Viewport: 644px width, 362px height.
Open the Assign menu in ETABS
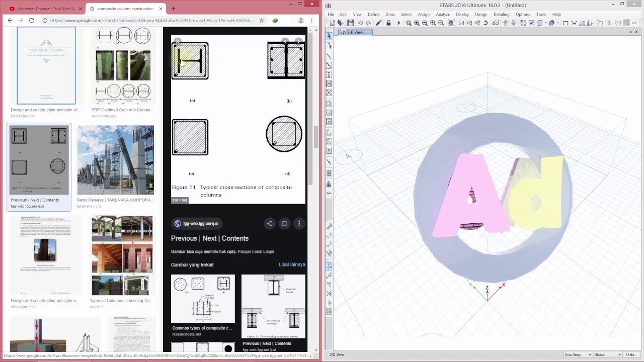(x=424, y=14)
